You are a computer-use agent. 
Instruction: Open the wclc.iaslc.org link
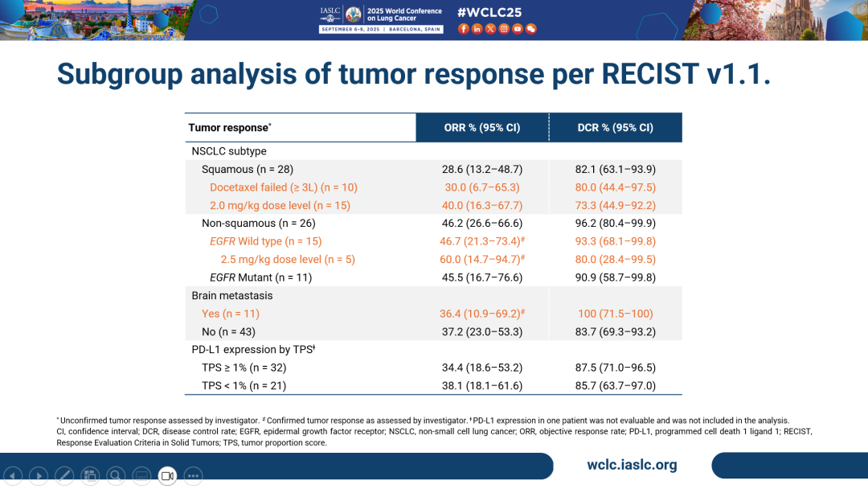coord(632,465)
